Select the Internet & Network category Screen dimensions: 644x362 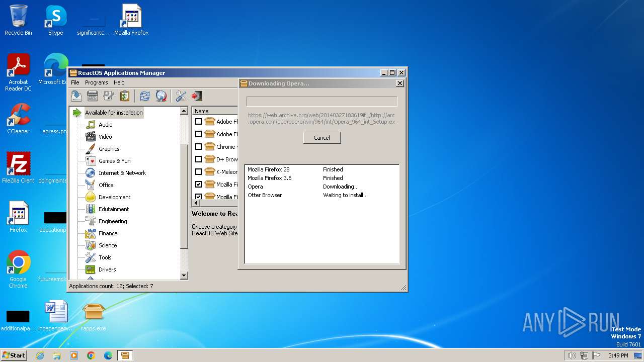(x=122, y=173)
